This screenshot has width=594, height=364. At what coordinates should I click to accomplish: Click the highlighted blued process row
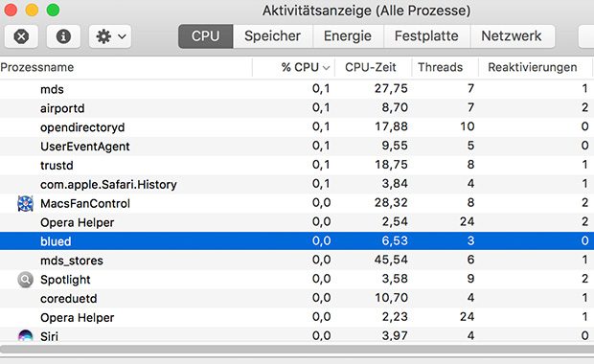pyautogui.click(x=297, y=240)
